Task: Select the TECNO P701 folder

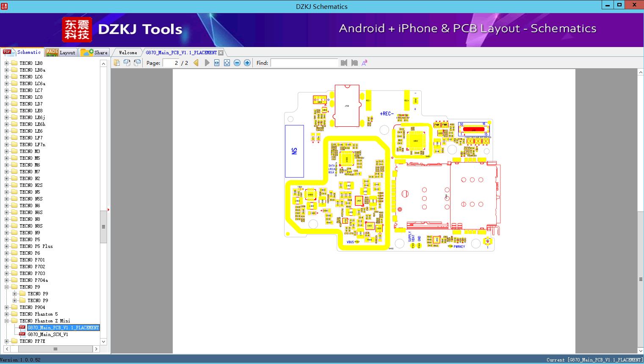Action: pos(32,260)
